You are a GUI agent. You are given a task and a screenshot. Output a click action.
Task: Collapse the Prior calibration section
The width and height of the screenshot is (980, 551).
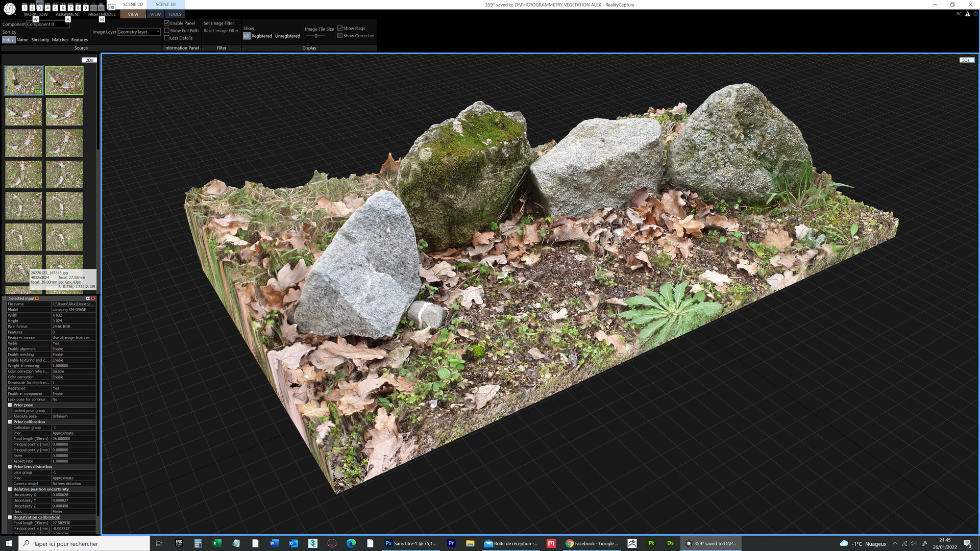point(9,422)
